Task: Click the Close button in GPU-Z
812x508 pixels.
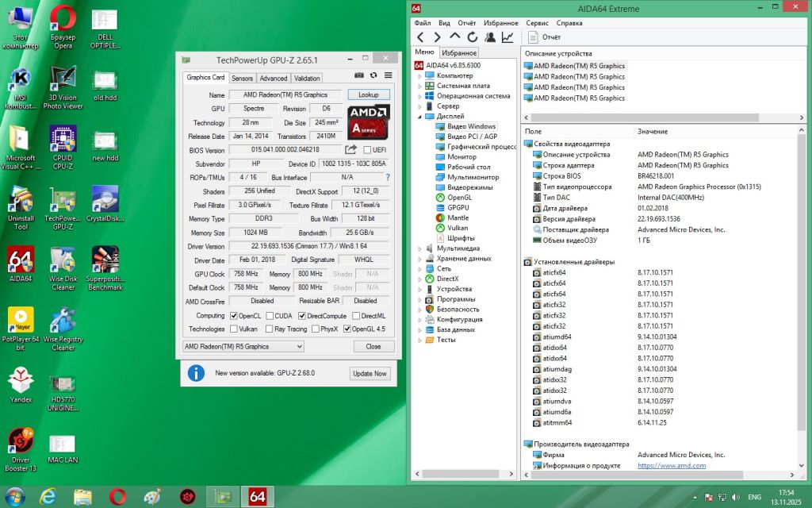Action: [x=373, y=346]
